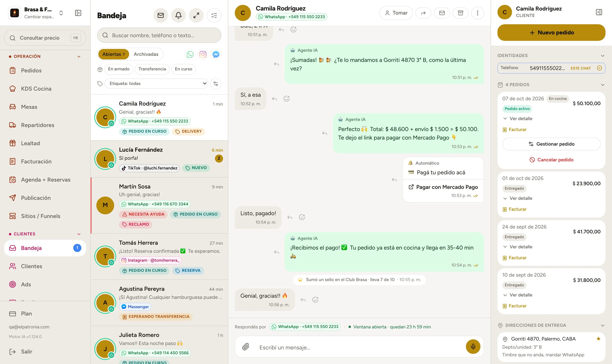Filter by Messenger channel icon
This screenshot has height=364, width=612.
coord(216,54)
